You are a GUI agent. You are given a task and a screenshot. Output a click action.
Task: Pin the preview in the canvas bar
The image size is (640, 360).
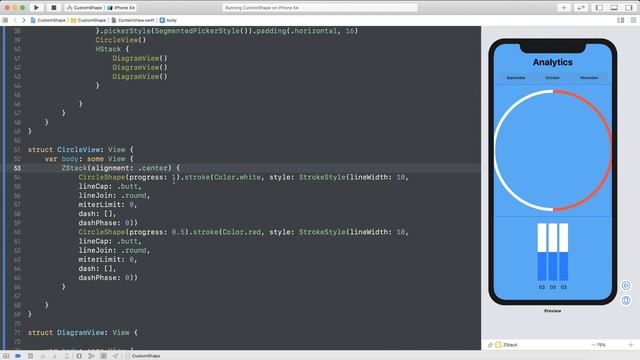tap(490, 345)
